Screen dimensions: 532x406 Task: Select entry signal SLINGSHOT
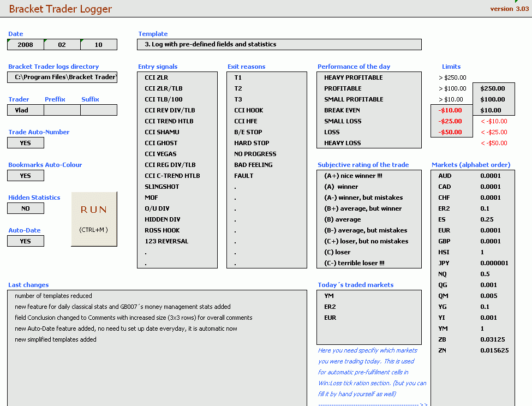[x=177, y=187]
